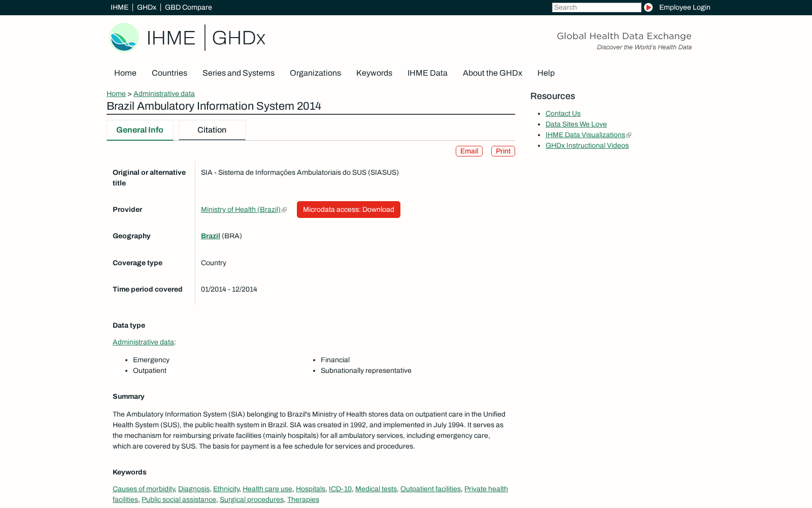Screen dimensions: 812x508
Task: Click the IHME GHDx logo
Action: [x=187, y=38]
